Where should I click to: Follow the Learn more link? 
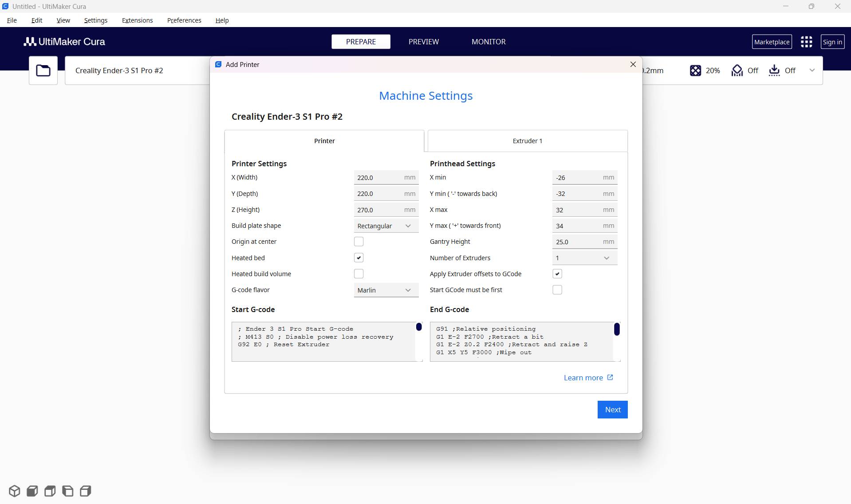point(588,378)
